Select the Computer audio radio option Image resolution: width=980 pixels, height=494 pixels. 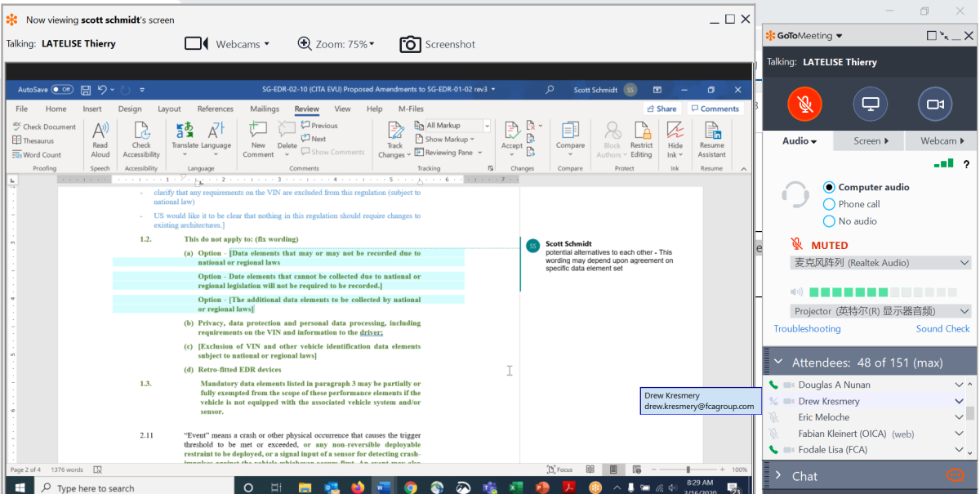point(830,187)
